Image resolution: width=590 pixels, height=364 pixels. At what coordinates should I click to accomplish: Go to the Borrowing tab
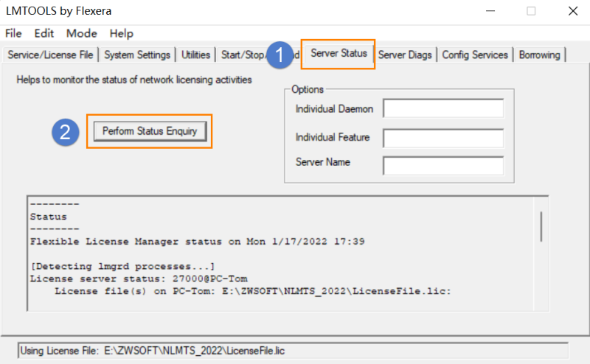(x=539, y=55)
